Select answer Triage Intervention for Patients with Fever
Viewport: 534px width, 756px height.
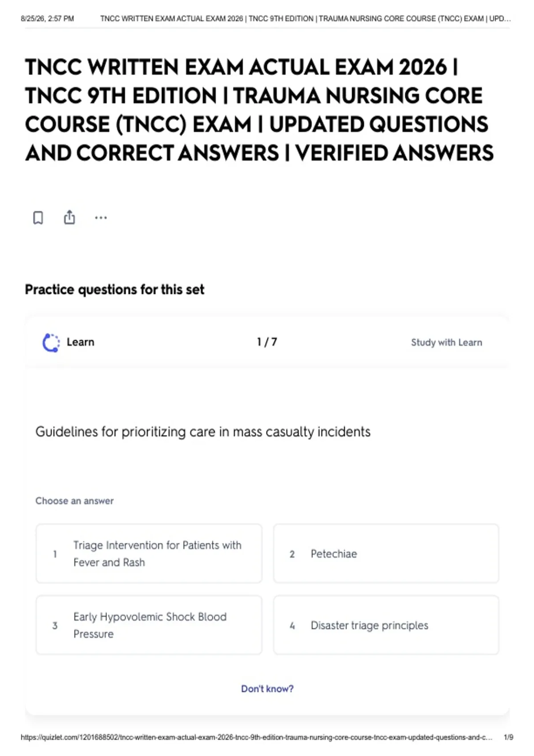tap(149, 554)
